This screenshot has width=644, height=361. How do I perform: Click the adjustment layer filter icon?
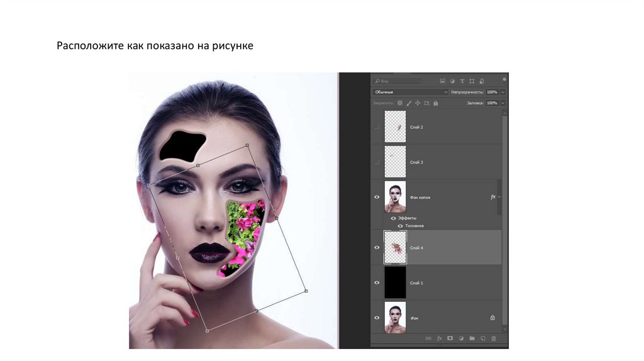tap(452, 81)
